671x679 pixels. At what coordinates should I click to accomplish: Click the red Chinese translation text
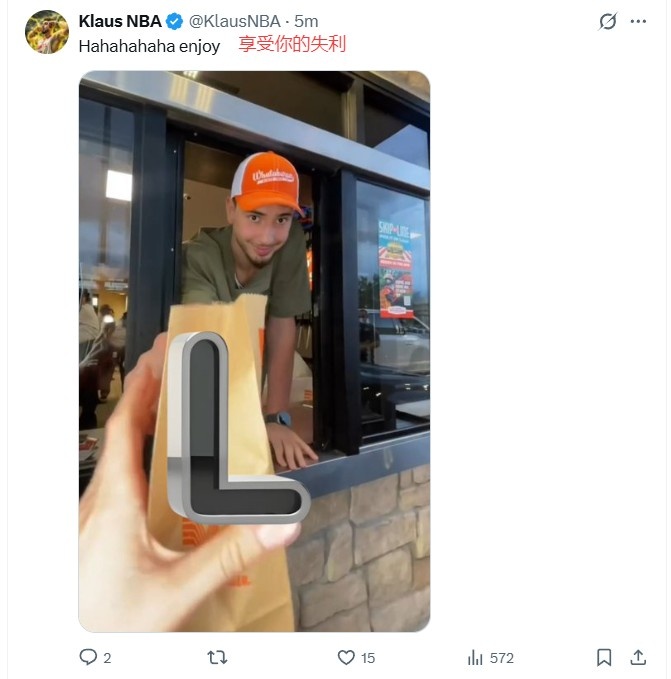(x=292, y=44)
